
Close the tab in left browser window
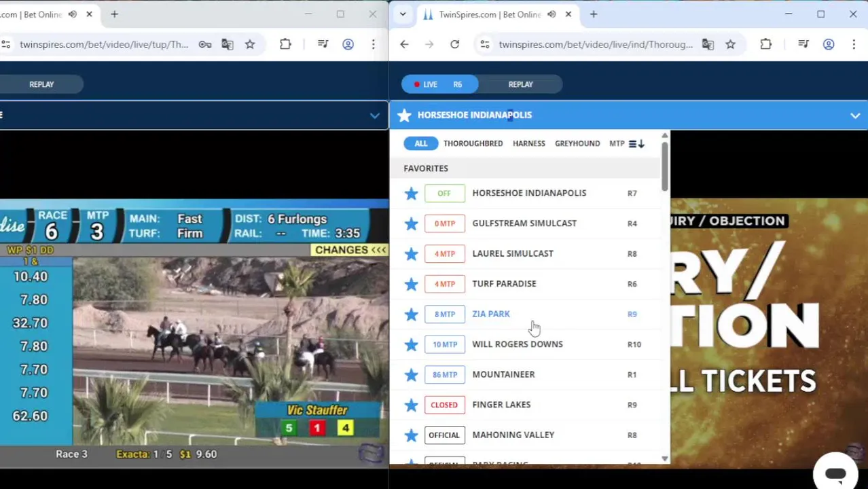point(89,14)
